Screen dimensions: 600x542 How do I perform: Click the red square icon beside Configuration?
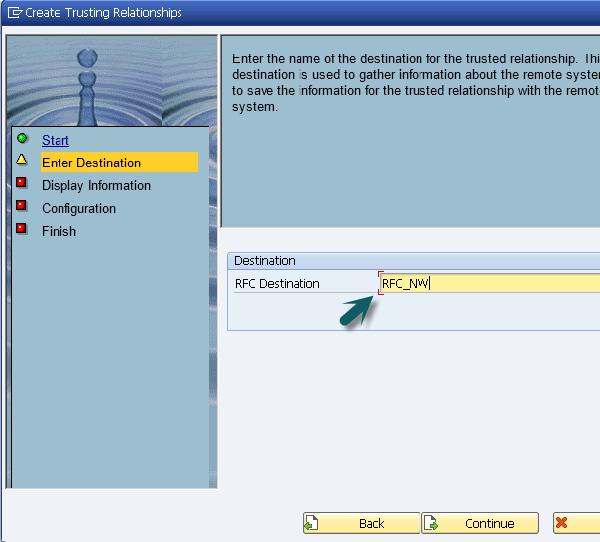21,206
